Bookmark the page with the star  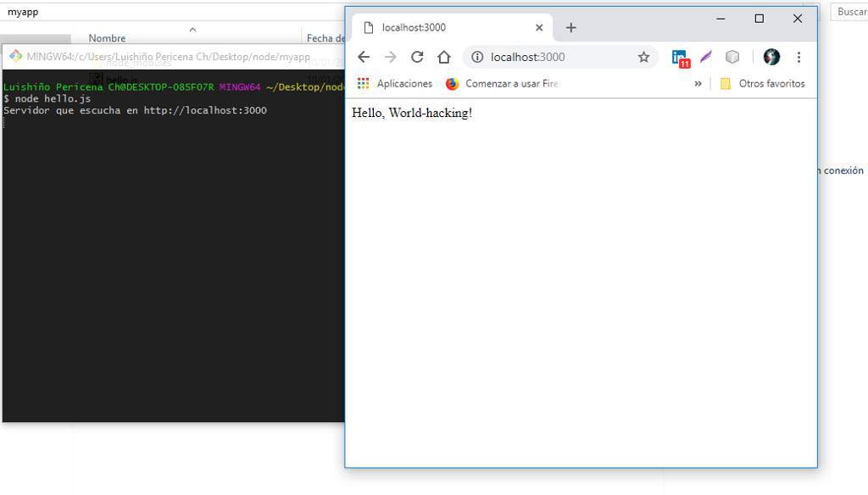coord(643,57)
